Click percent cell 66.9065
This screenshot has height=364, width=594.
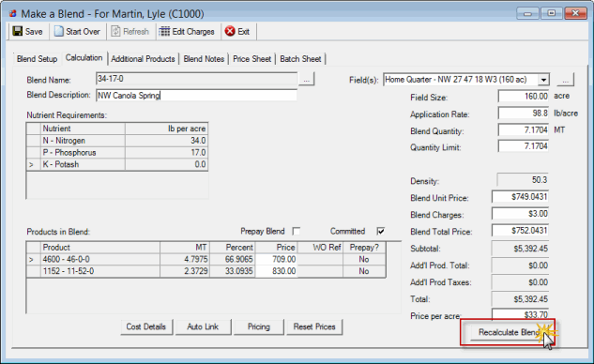pyautogui.click(x=233, y=260)
